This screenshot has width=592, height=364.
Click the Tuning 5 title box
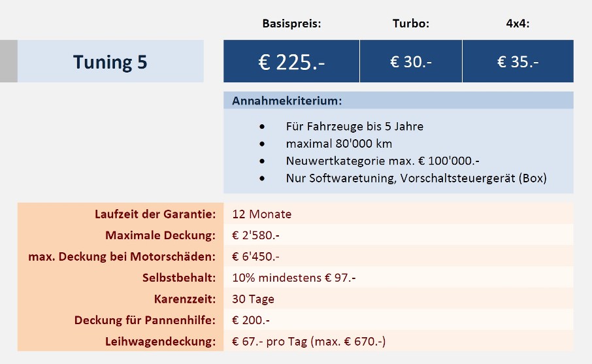click(x=110, y=61)
